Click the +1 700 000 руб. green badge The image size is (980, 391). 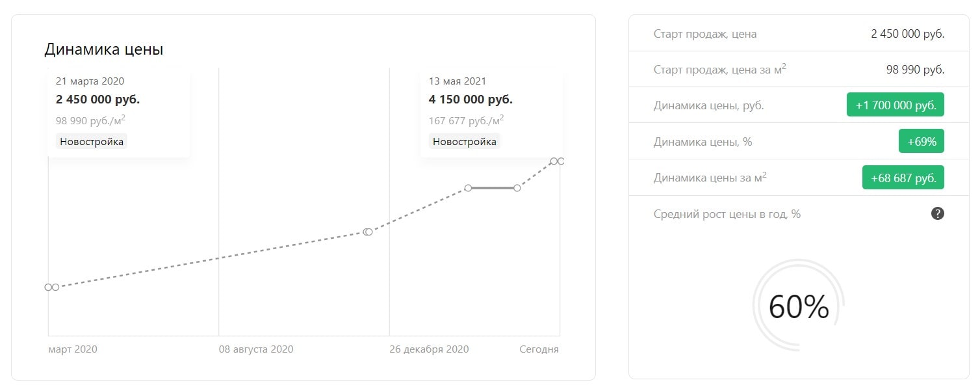click(896, 105)
